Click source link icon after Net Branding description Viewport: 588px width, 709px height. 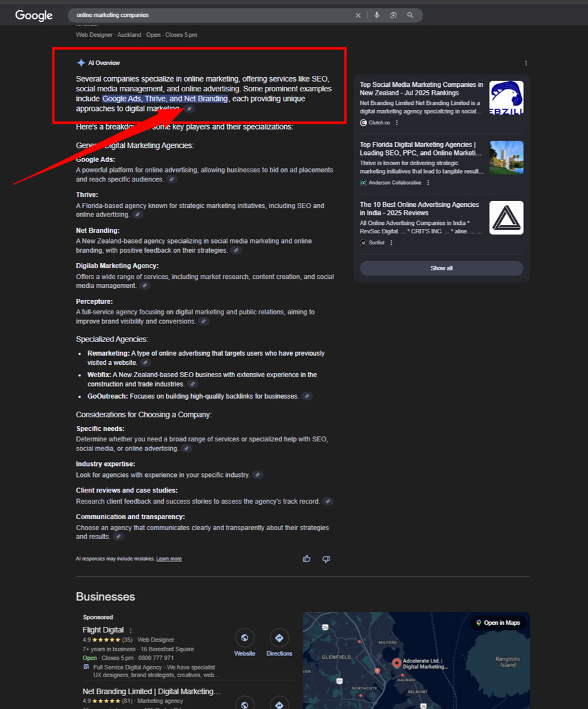pos(236,251)
